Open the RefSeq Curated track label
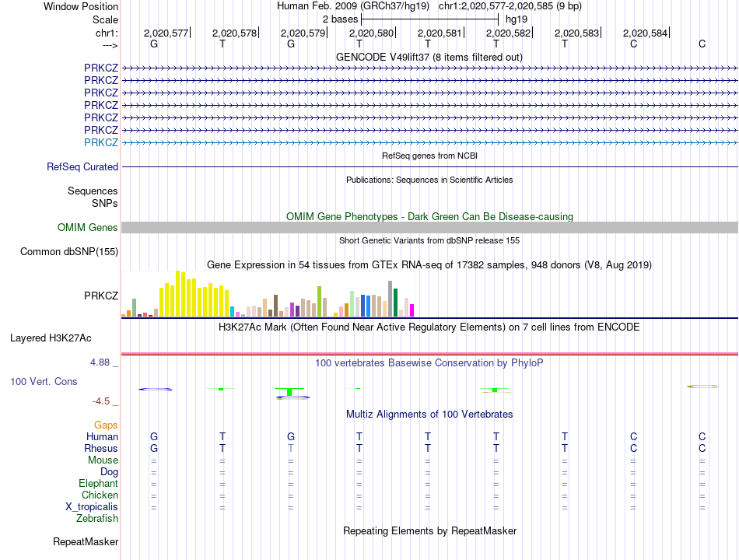 [82, 167]
